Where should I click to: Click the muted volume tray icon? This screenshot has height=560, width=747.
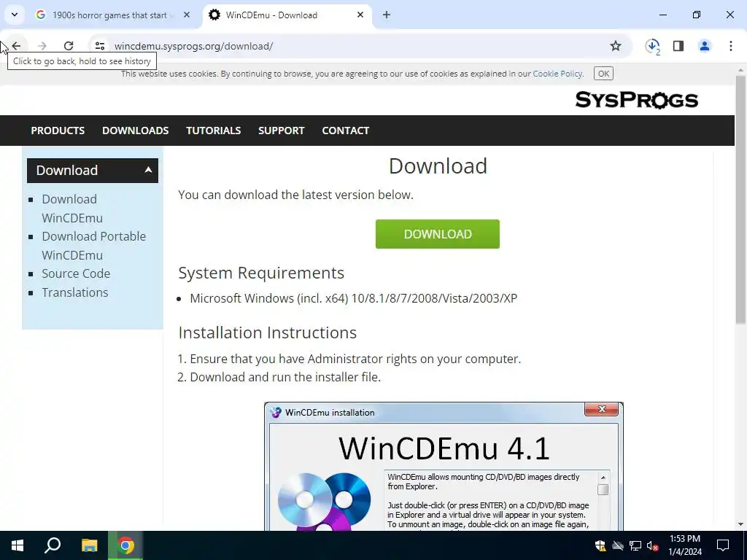tap(652, 545)
